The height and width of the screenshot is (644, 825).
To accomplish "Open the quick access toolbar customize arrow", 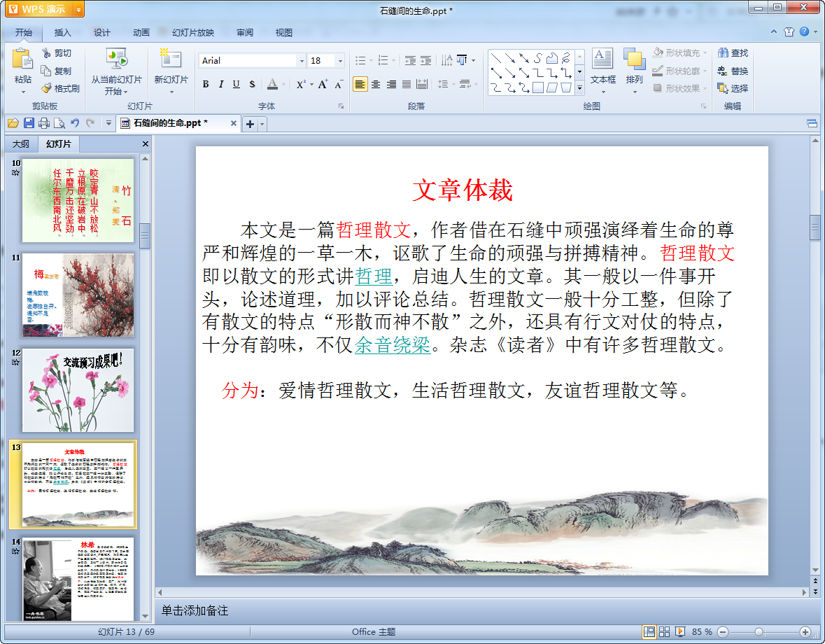I will [x=108, y=123].
